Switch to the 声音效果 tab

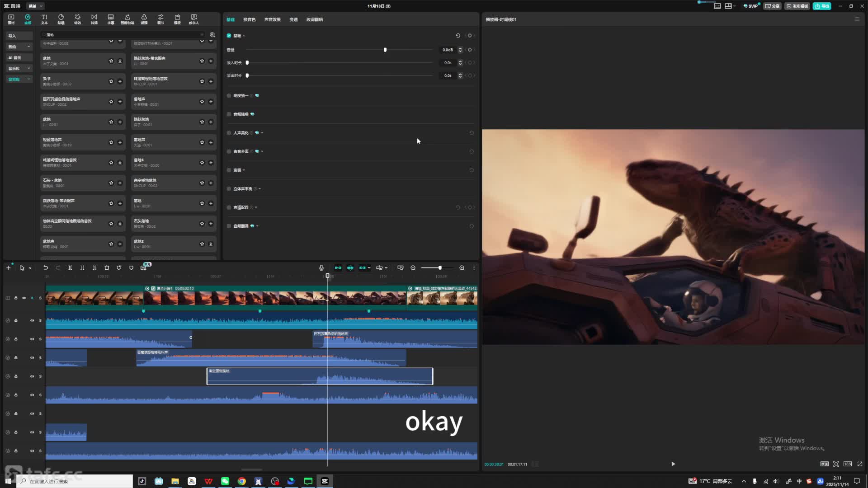pyautogui.click(x=272, y=19)
